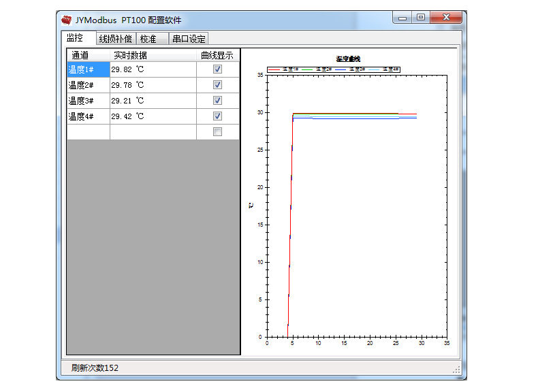
Task: Uncheck curve display for 温度1#
Action: pos(217,69)
